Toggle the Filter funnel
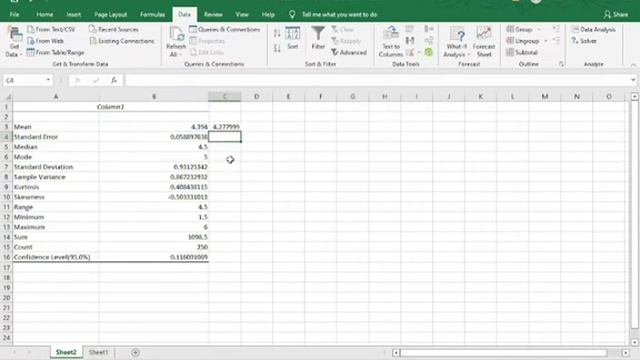The width and height of the screenshot is (640, 360). click(318, 38)
